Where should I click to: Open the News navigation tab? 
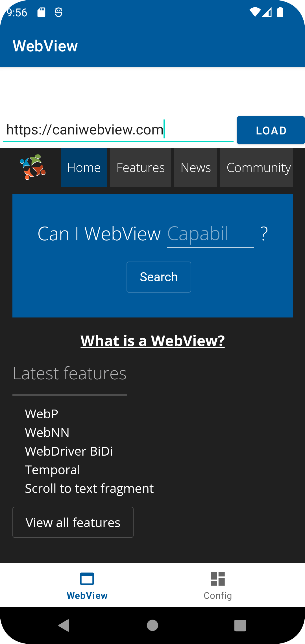[x=195, y=167]
